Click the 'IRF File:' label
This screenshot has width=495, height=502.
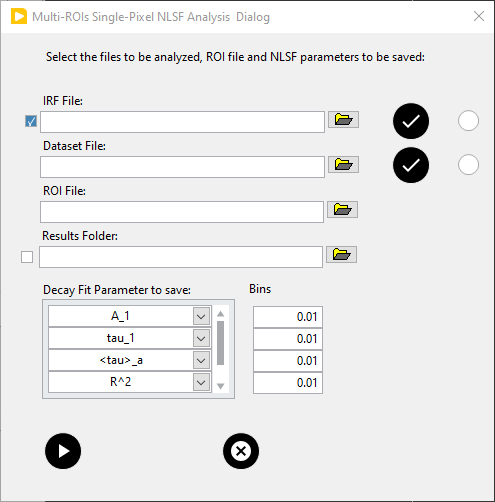pos(63,101)
